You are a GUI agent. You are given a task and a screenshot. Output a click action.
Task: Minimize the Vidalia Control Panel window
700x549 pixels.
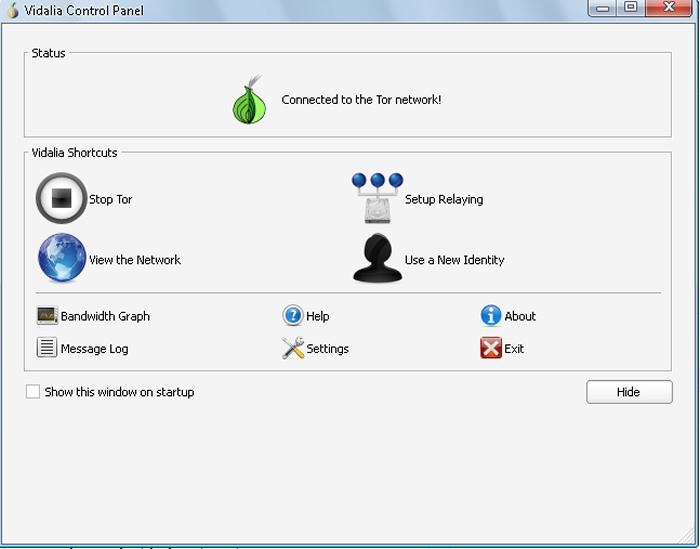(602, 8)
